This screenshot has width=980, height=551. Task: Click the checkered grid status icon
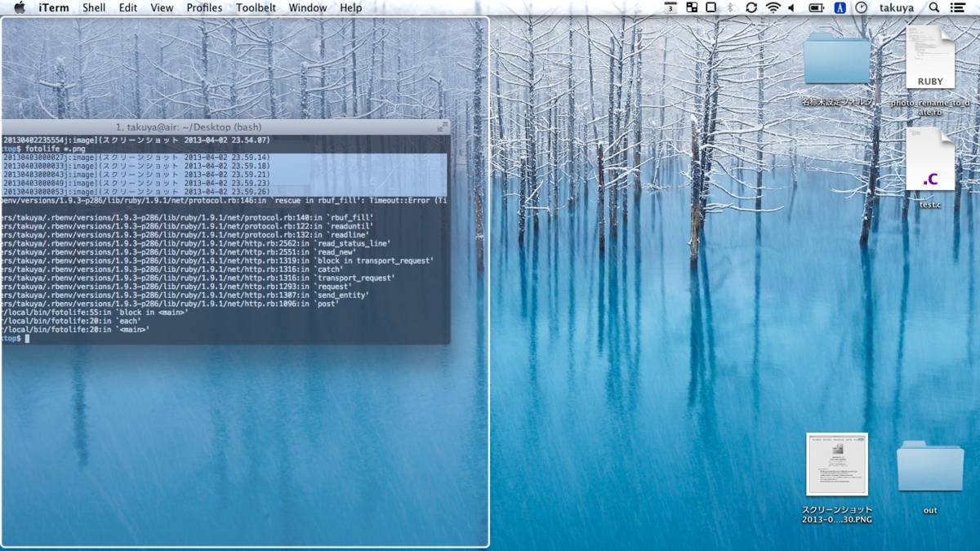pyautogui.click(x=692, y=7)
